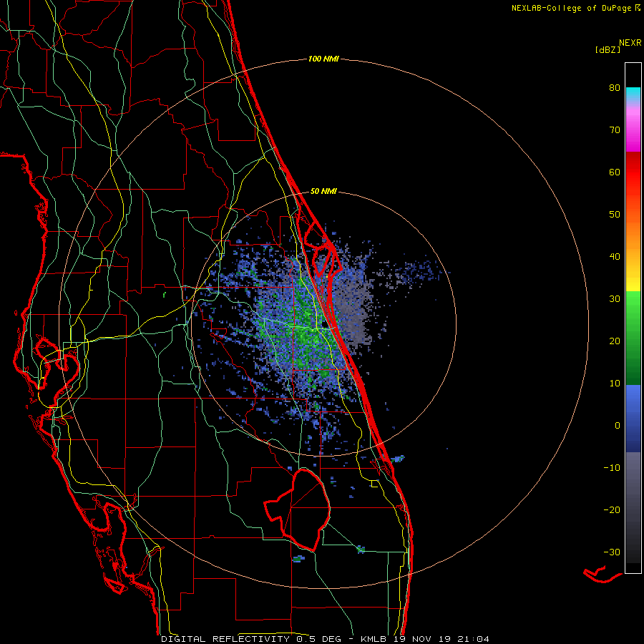Click the dBZ unit label above the color scale

pyautogui.click(x=608, y=50)
